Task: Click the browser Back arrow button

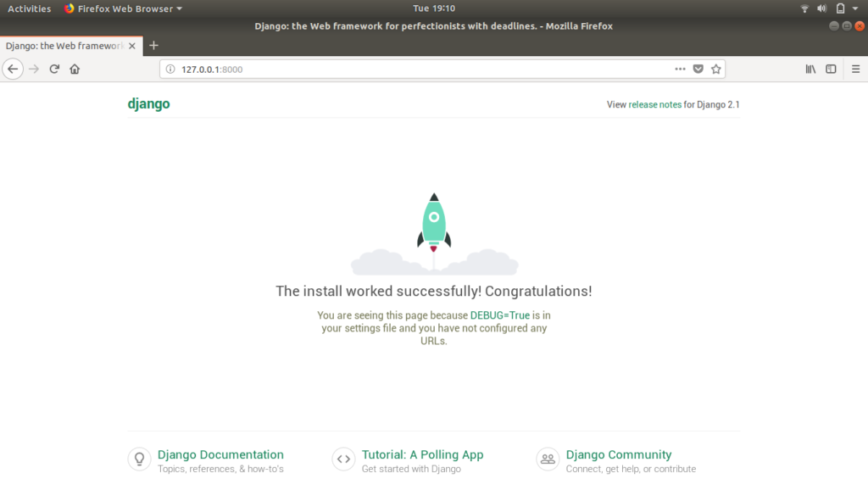Action: pyautogui.click(x=13, y=70)
